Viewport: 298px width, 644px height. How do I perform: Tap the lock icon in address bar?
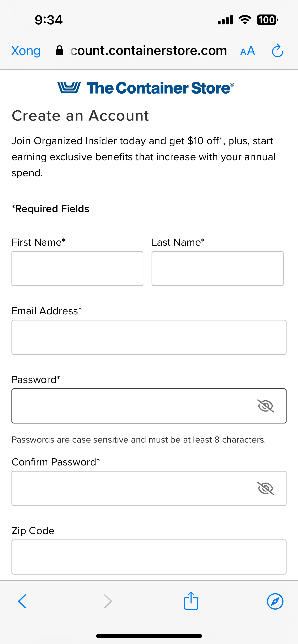[59, 50]
